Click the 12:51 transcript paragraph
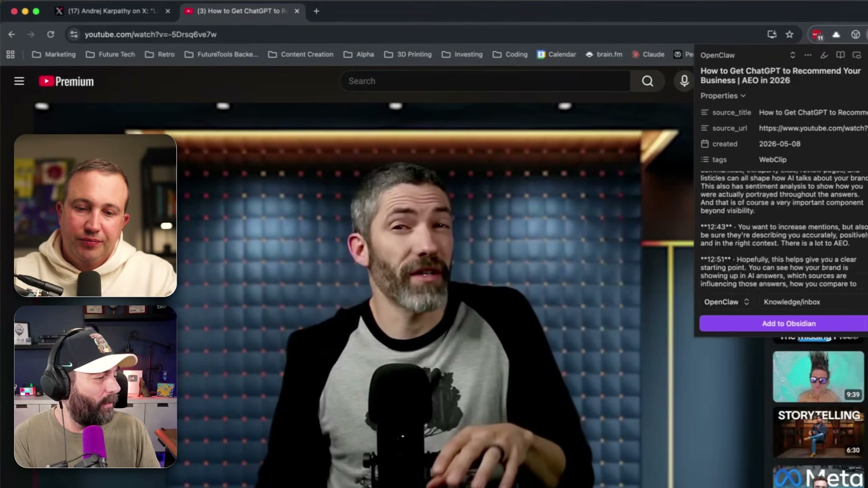 (778, 272)
